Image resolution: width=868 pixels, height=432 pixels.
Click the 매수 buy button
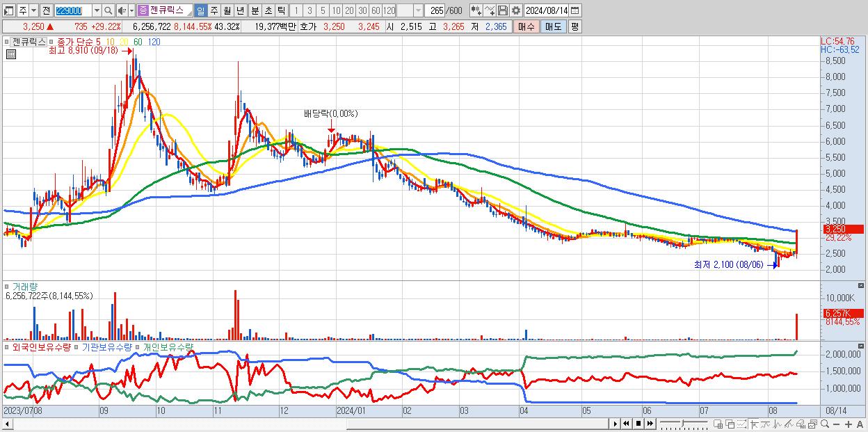[526, 26]
